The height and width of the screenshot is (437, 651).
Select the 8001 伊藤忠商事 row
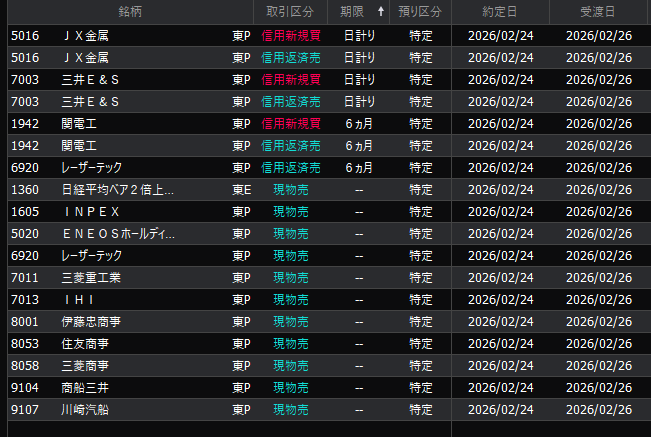coord(91,322)
